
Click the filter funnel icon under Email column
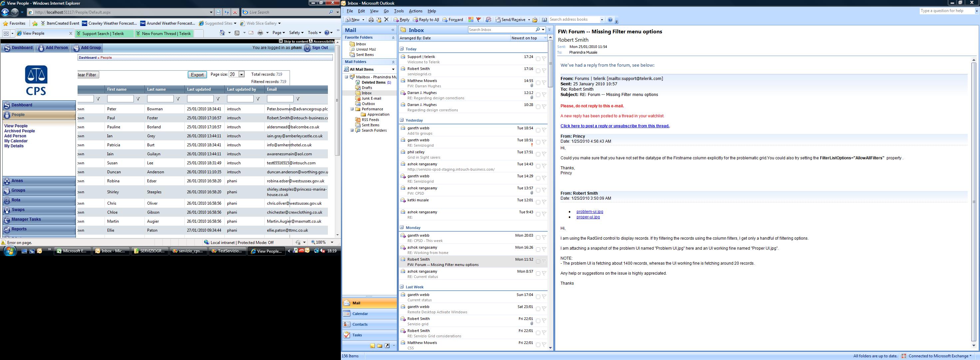(298, 99)
